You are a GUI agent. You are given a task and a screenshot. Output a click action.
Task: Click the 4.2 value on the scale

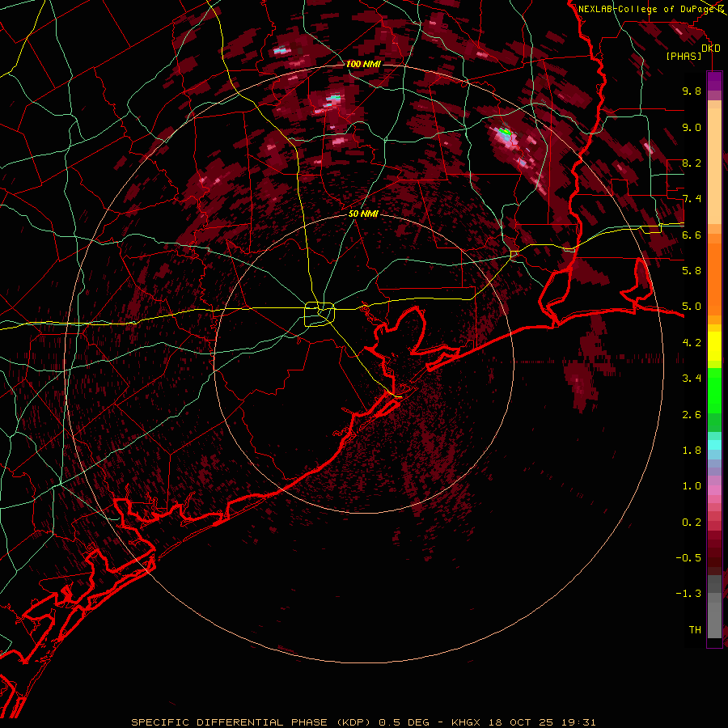(x=692, y=343)
